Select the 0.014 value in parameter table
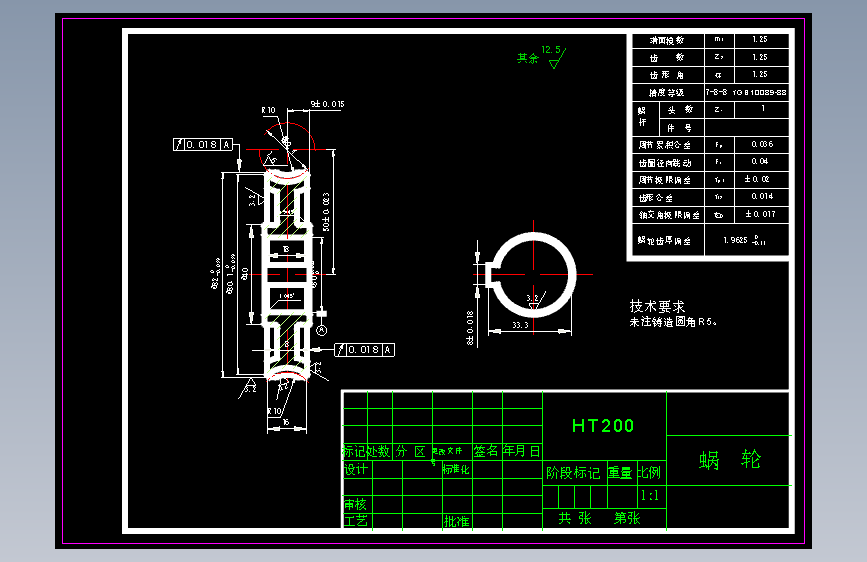This screenshot has width=867, height=562. click(762, 196)
